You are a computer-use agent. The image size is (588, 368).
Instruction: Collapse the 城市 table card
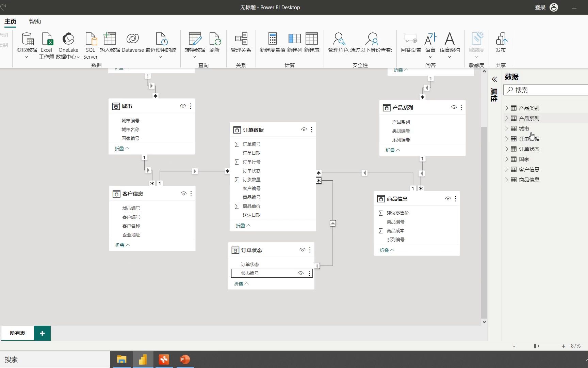[x=122, y=149]
